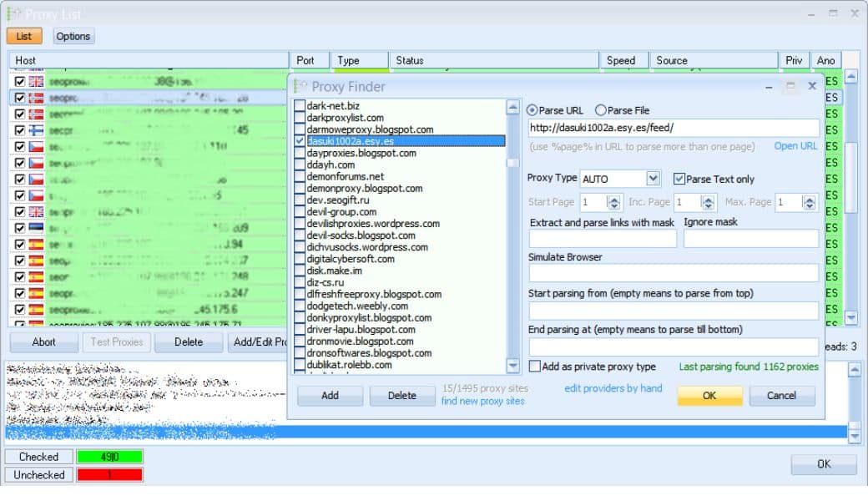Image resolution: width=868 pixels, height=501 pixels.
Task: Sort by the Status column header
Action: click(x=494, y=60)
